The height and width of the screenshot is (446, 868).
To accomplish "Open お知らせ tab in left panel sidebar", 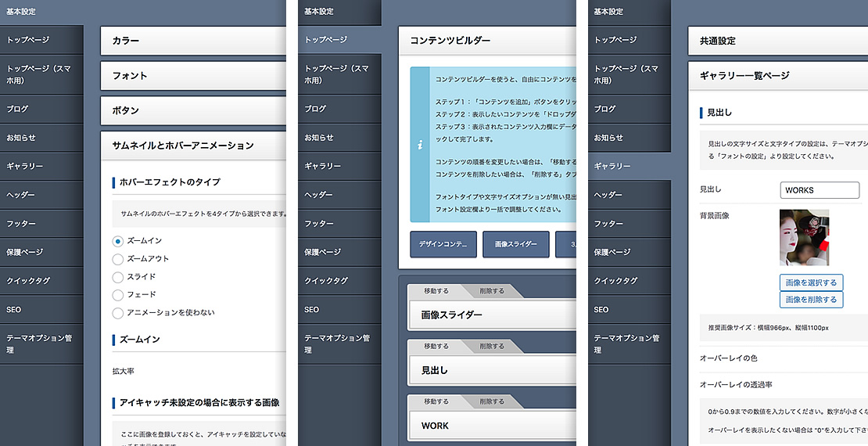I will 41,138.
